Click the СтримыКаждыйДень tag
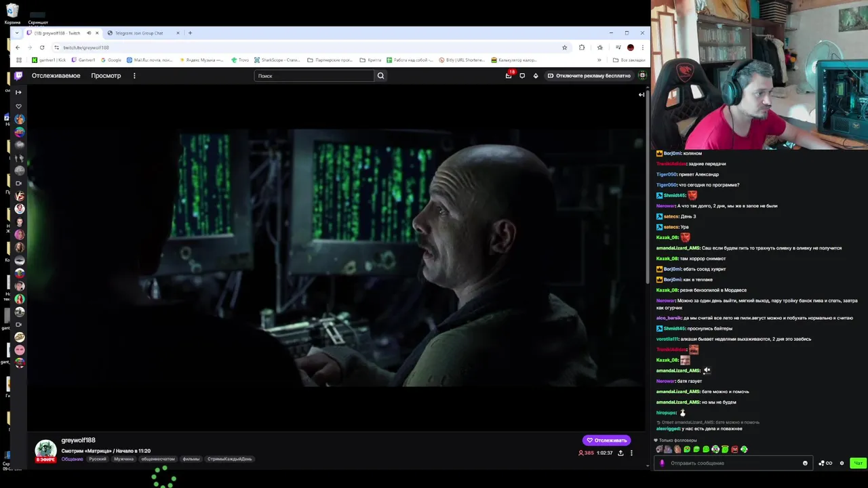The width and height of the screenshot is (868, 488). [x=229, y=460]
